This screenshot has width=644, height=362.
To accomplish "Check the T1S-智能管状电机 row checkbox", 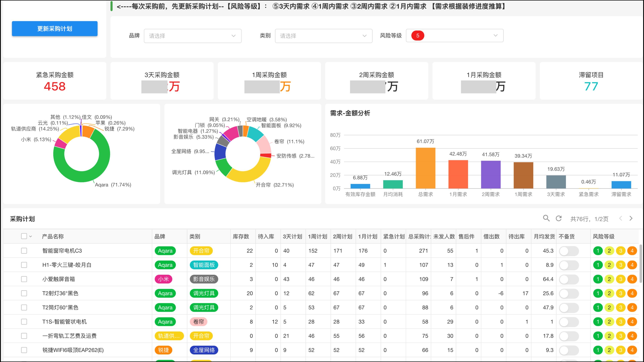I will (x=24, y=322).
